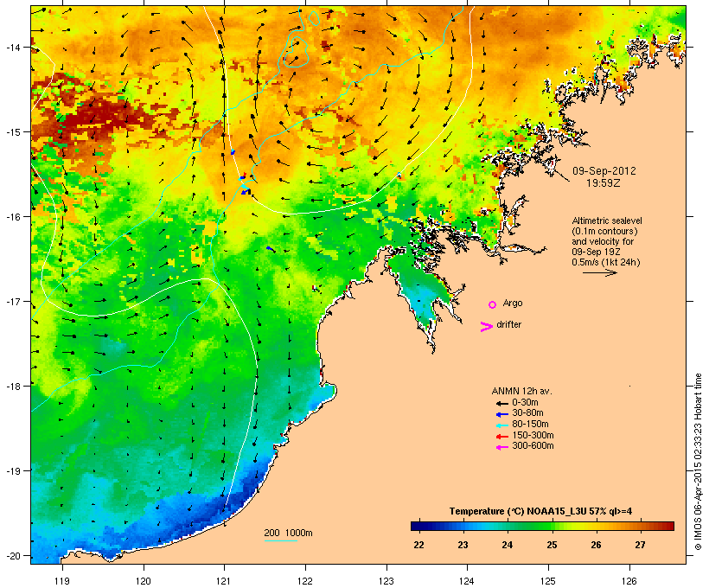Click the 0.5m/s velocity scale arrow
The image size is (709, 588).
click(x=599, y=272)
